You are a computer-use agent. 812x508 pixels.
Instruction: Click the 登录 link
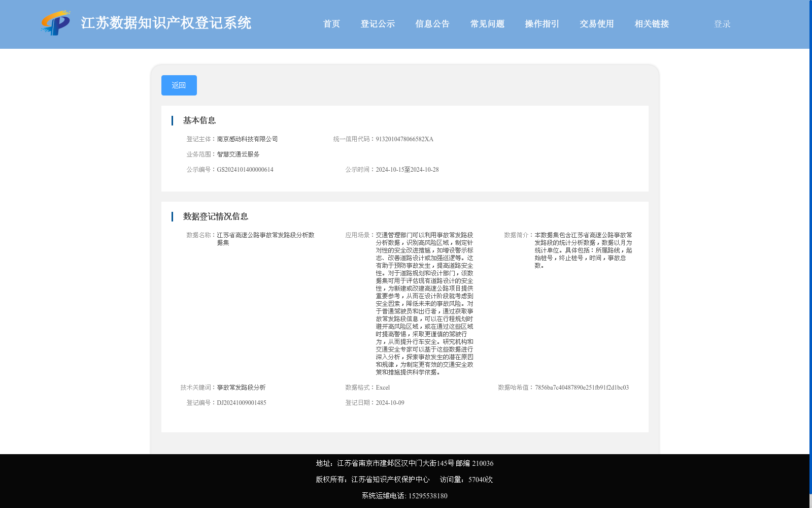pos(722,23)
